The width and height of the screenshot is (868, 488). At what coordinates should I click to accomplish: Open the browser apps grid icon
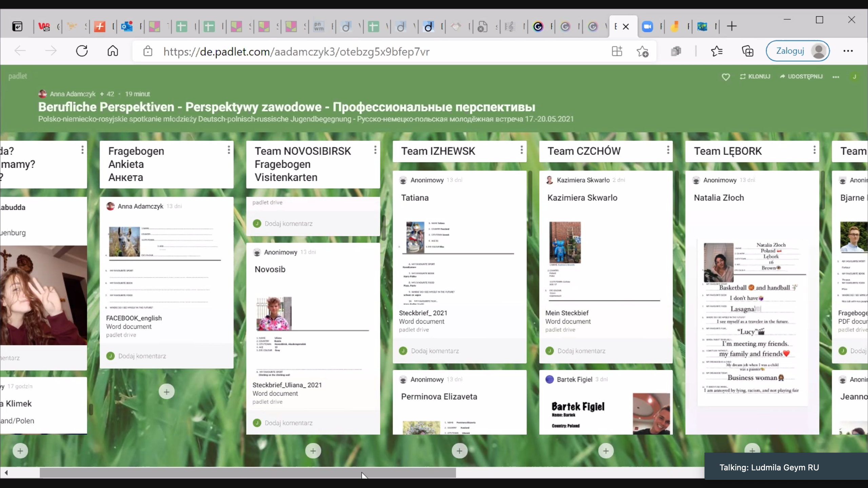[617, 51]
